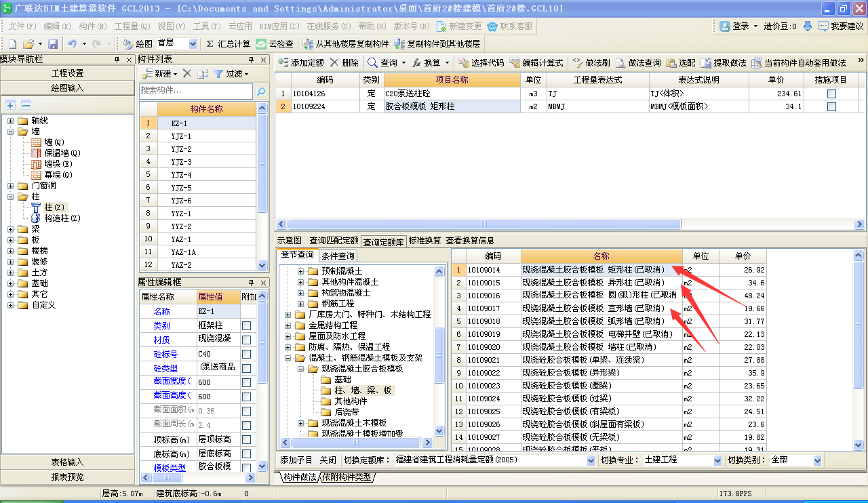Toggle the 附加 checkbox for 材质 property
Screen dimensions: 868x503
(x=247, y=340)
